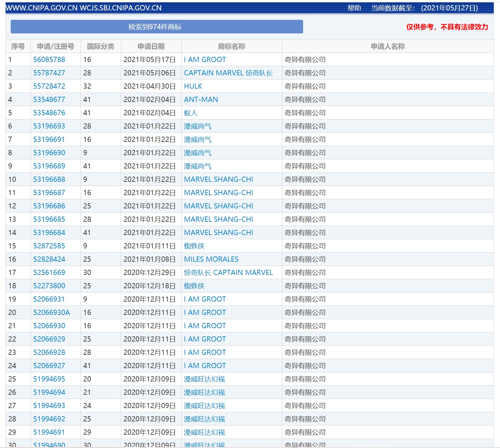
Task: Select application number 52066930A
Action: pos(51,313)
